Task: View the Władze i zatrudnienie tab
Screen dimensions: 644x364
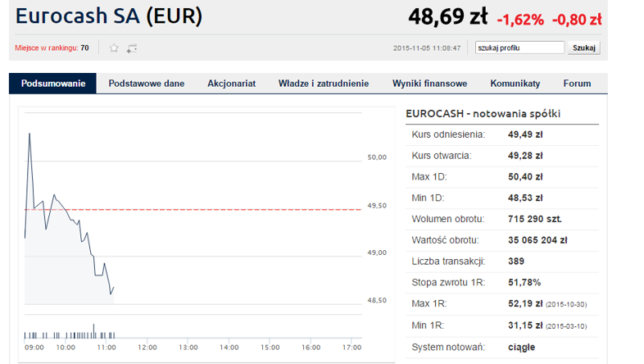Action: coord(324,84)
